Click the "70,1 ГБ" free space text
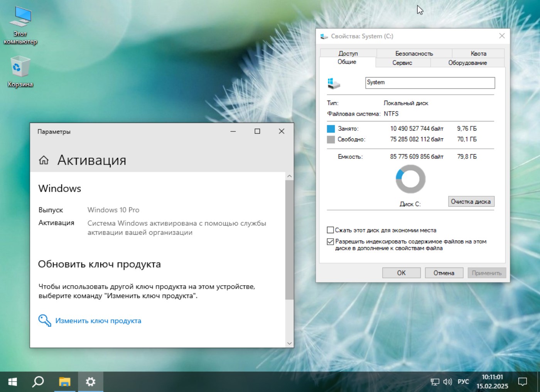Viewport: 540px width, 392px height. pos(467,140)
